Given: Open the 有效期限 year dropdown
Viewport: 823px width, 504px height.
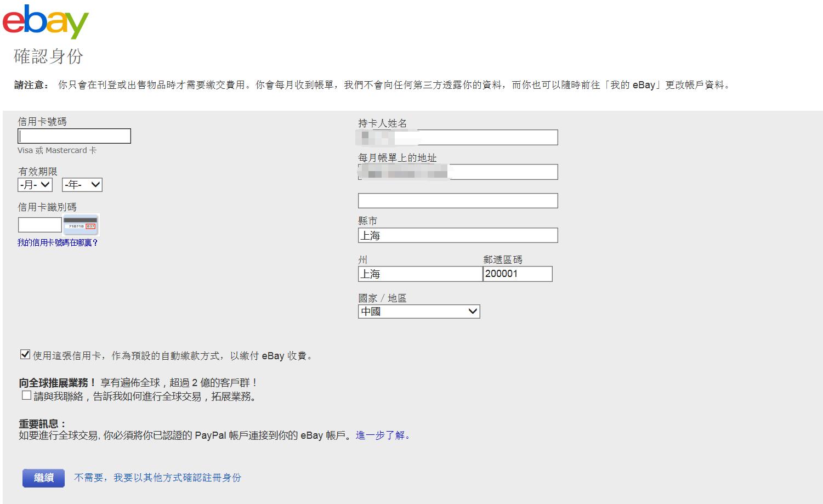Looking at the screenshot, I should click(81, 185).
